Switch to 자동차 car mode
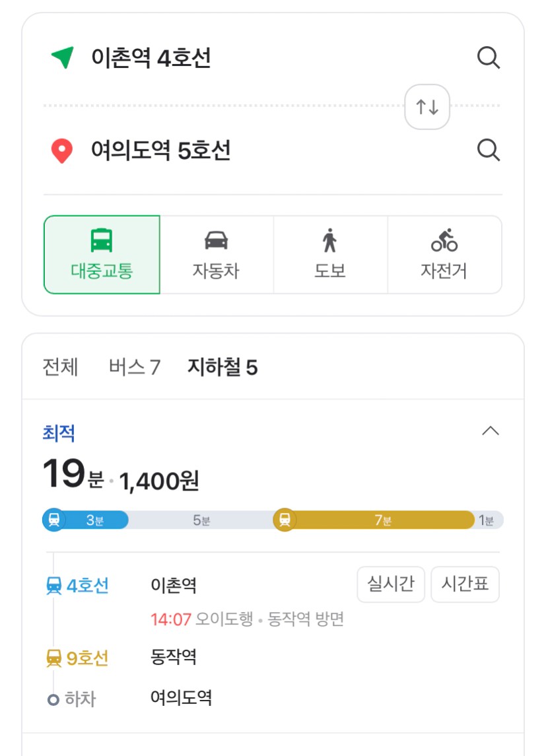546x756 pixels. click(x=217, y=255)
